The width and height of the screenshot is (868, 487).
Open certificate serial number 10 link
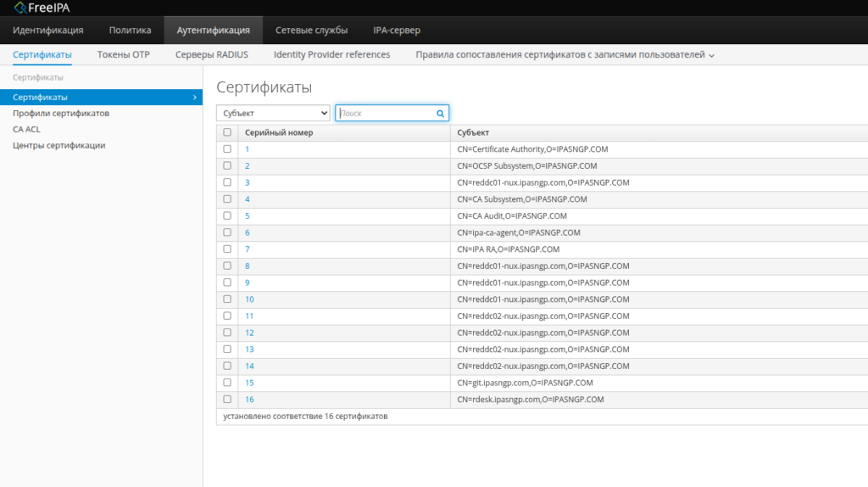(x=249, y=299)
